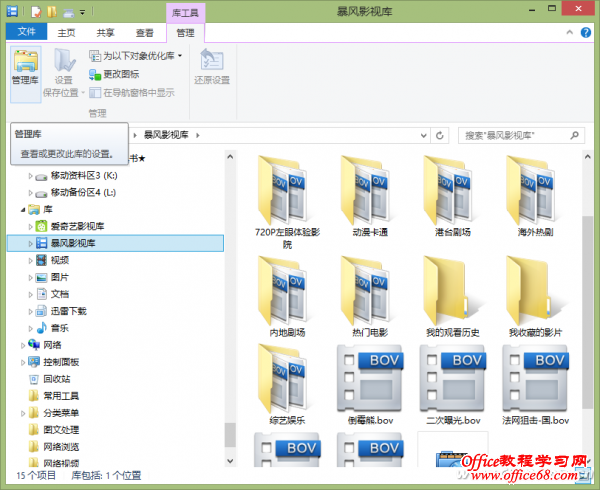Expand the 网络 (Network) node
The height and width of the screenshot is (490, 600).
click(x=23, y=345)
